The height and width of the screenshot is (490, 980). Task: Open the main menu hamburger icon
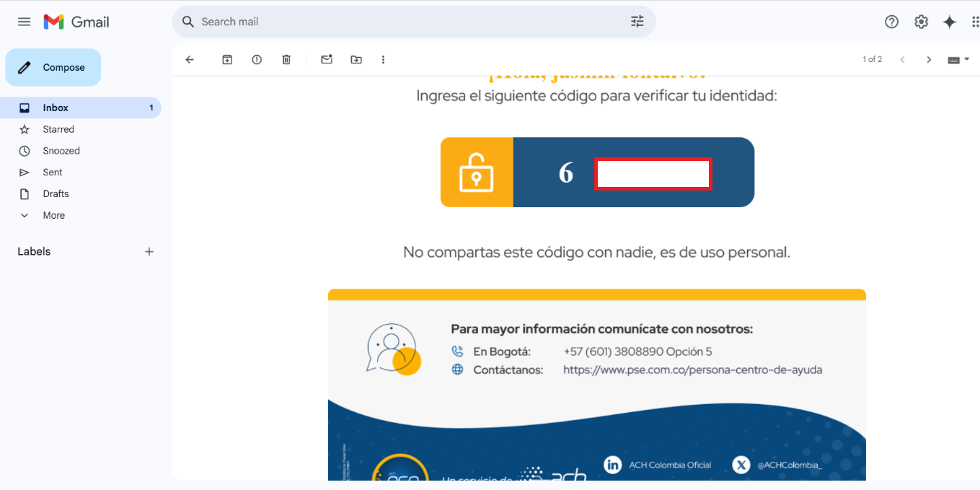coord(24,22)
